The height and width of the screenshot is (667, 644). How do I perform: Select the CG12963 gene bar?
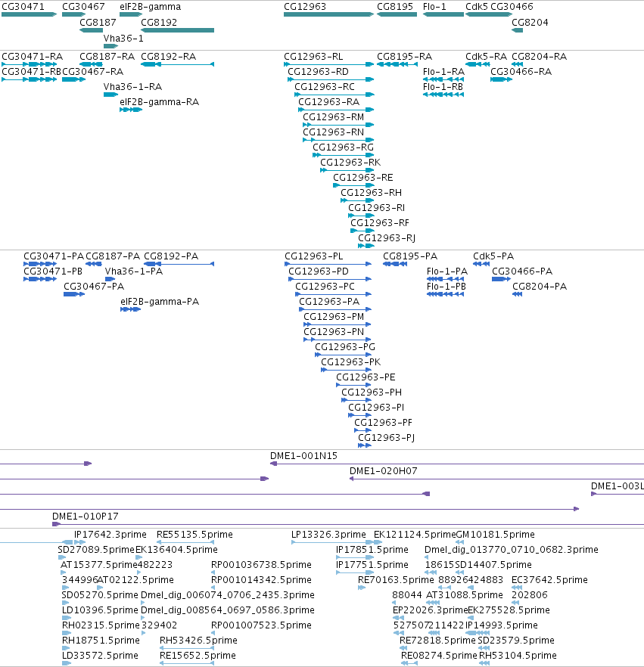click(328, 14)
